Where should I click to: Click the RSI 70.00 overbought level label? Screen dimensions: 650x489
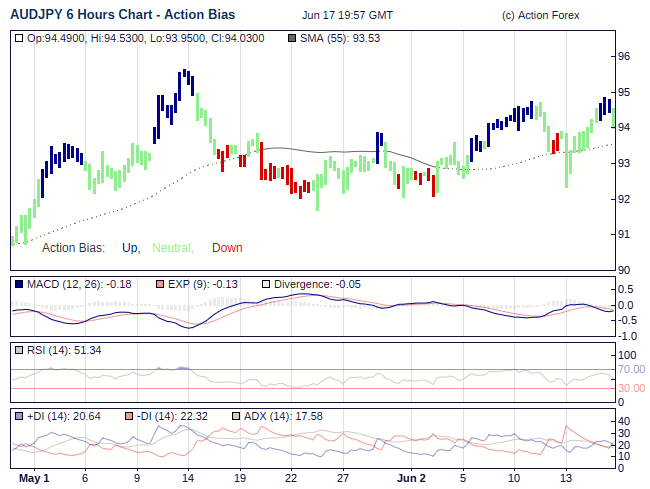point(630,369)
